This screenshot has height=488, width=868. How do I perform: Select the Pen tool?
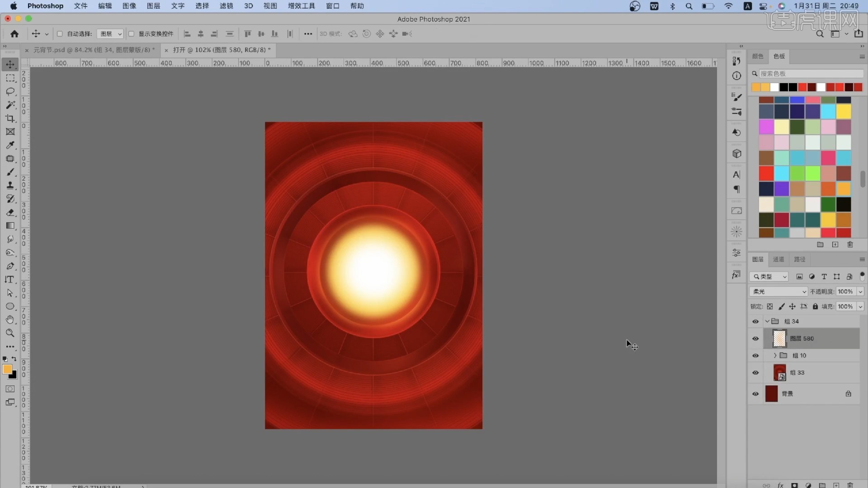pyautogui.click(x=10, y=266)
